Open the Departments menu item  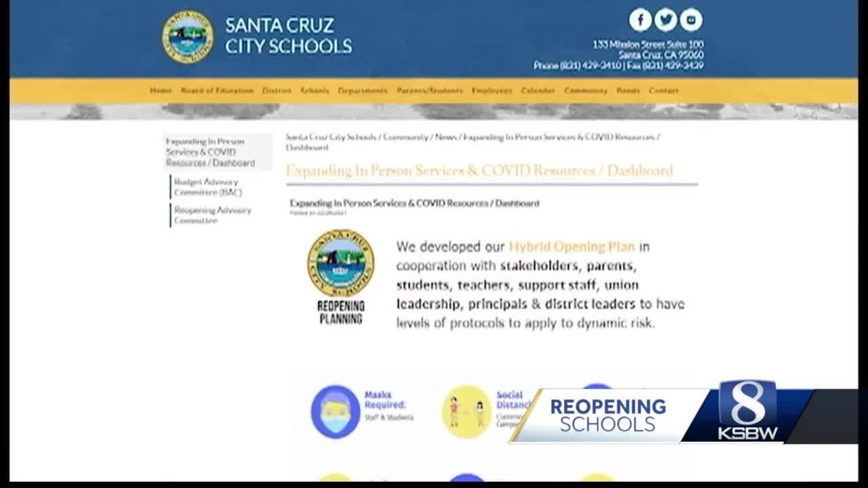363,90
